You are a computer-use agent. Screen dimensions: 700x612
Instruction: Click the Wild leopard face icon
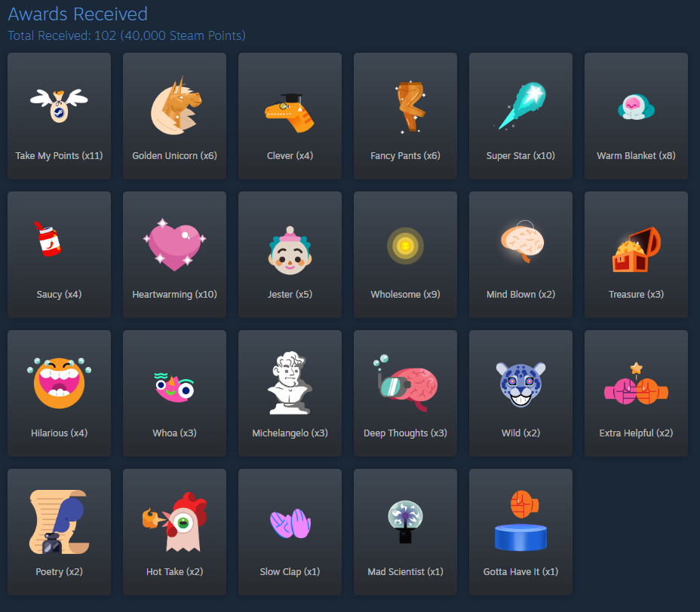520,384
